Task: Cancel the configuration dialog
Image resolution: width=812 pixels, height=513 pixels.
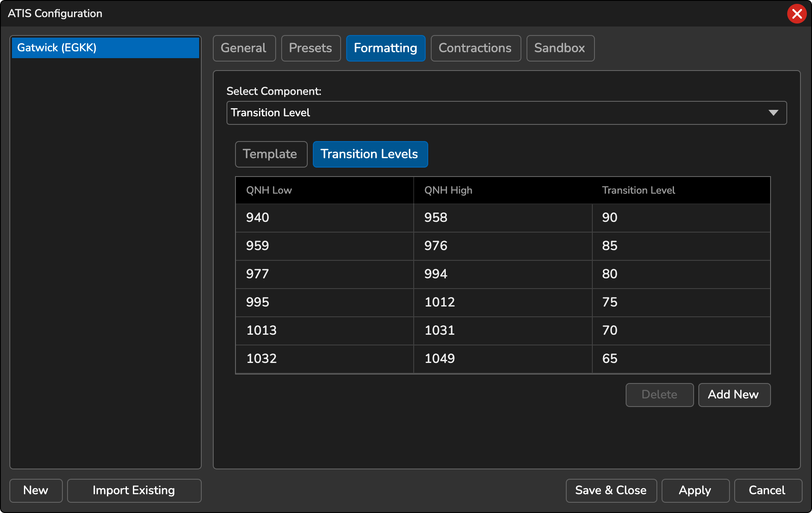Action: point(767,490)
